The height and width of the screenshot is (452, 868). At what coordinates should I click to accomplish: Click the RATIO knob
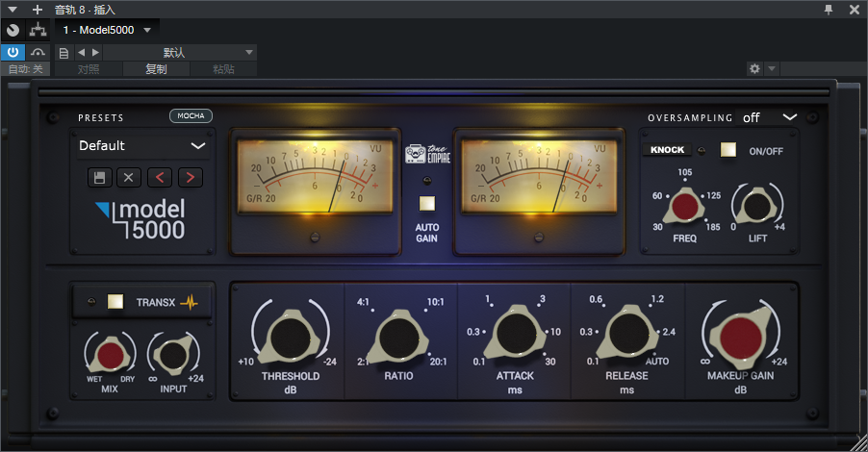coord(398,337)
